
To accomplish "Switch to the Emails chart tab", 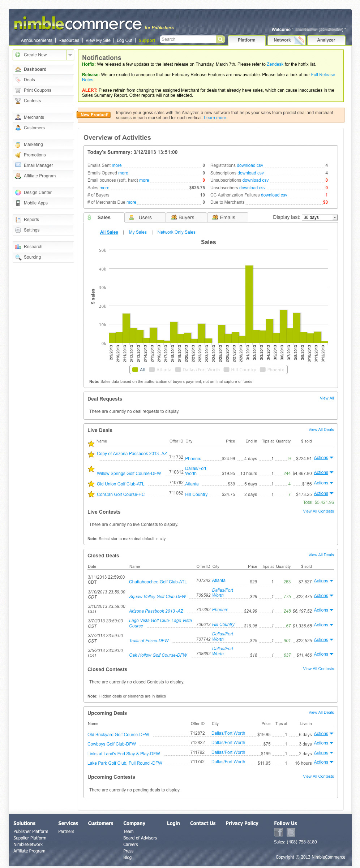I will (228, 217).
